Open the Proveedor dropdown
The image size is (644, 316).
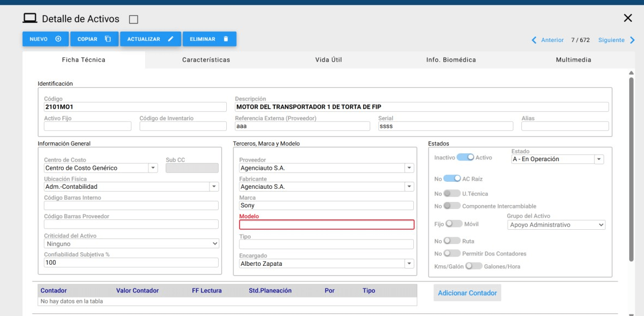coord(409,168)
